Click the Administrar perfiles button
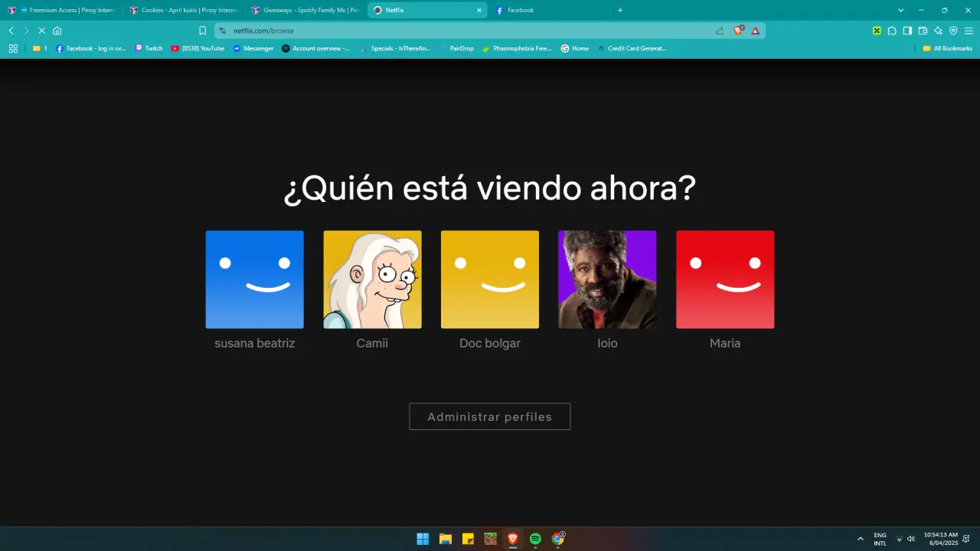 click(x=490, y=417)
